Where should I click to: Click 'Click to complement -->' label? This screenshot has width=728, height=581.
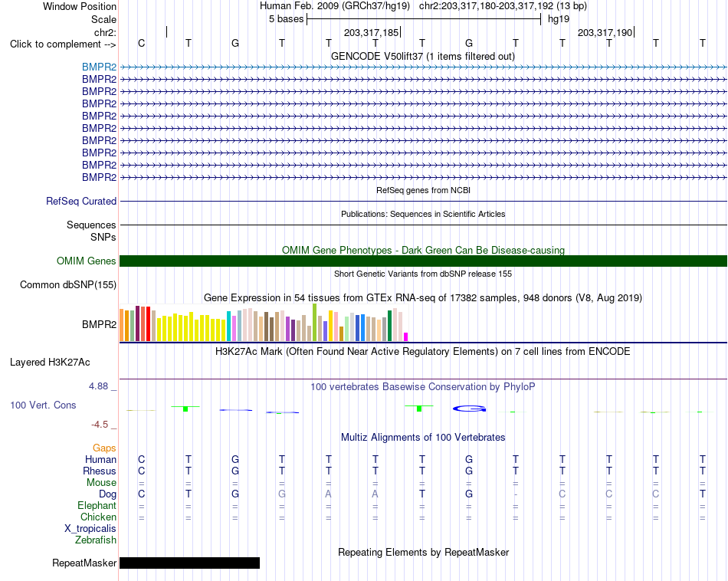click(x=63, y=44)
